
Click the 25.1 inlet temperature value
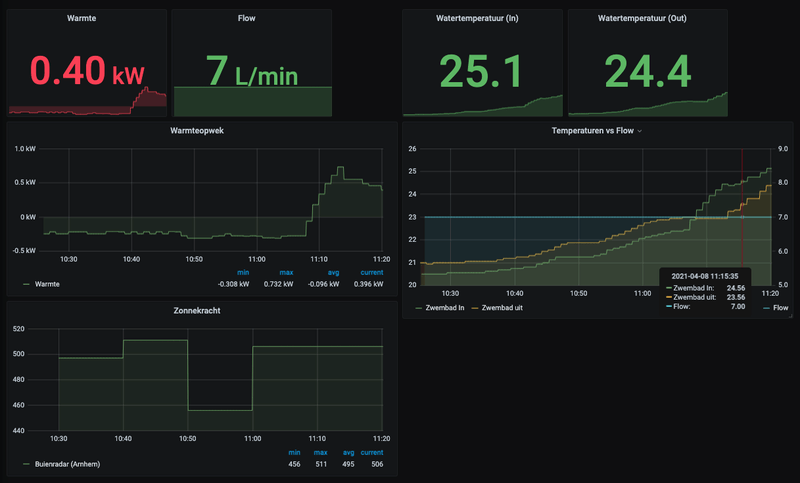(x=482, y=71)
